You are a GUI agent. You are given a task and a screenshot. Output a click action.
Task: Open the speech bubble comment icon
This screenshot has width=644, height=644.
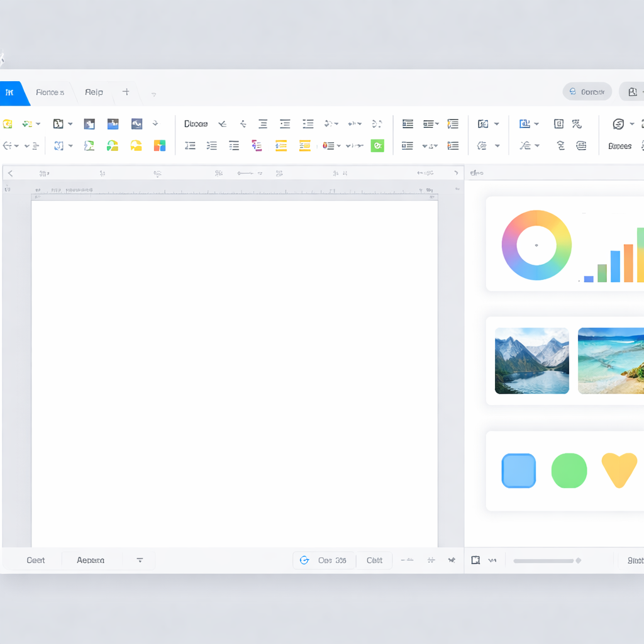pos(618,124)
